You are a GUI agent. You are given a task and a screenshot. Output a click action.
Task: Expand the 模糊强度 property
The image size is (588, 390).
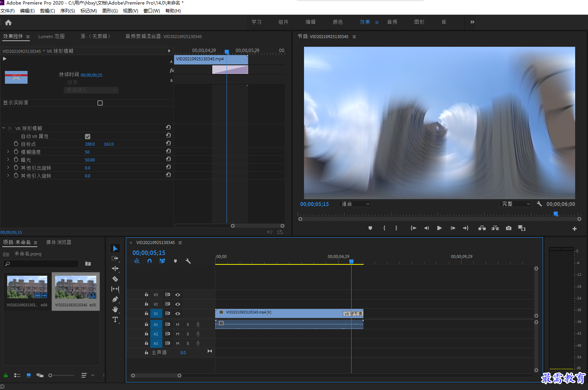coord(8,152)
